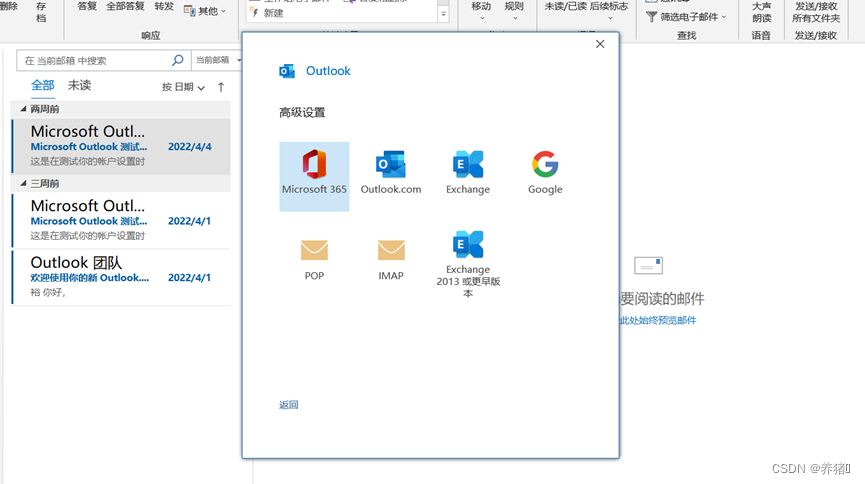Screen dimensions: 865x484
Task: Collapse the 两周前 mail group
Action: (x=23, y=109)
